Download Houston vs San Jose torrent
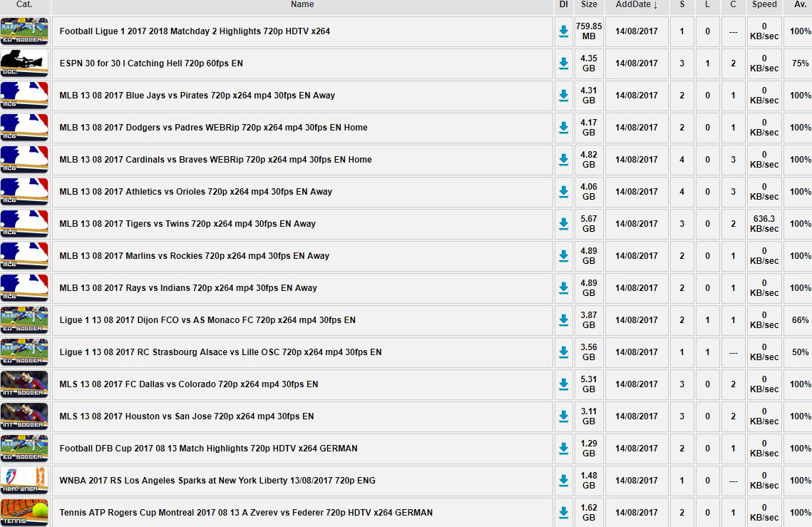 [563, 417]
